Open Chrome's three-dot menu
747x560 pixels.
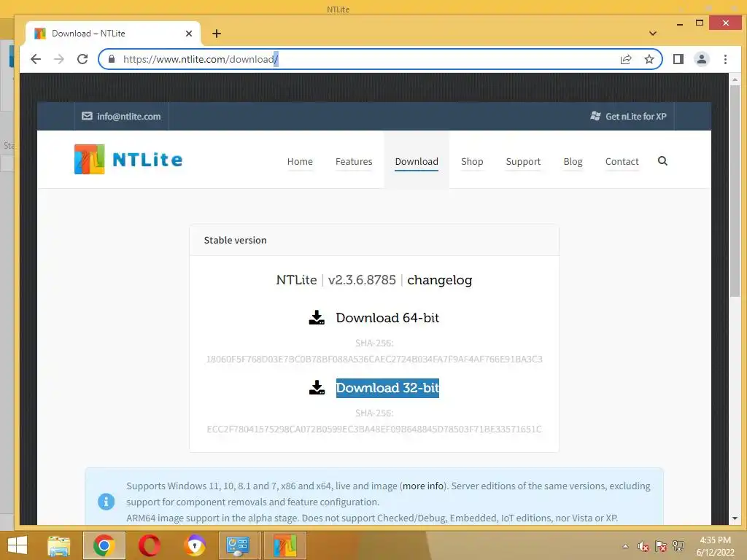click(725, 59)
